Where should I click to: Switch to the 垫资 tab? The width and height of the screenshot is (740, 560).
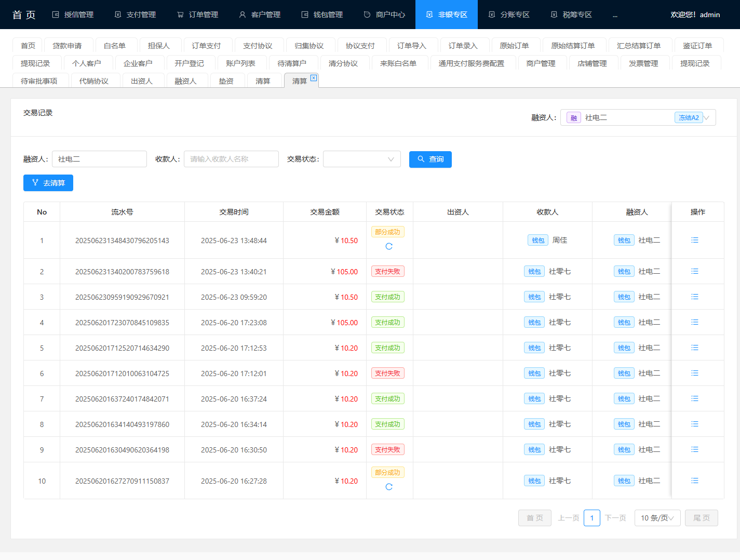(227, 81)
